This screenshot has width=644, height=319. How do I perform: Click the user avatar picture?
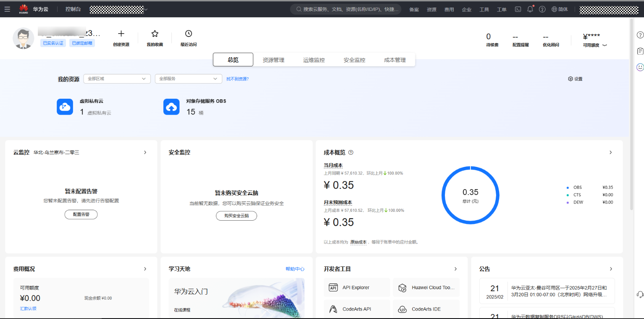23,38
